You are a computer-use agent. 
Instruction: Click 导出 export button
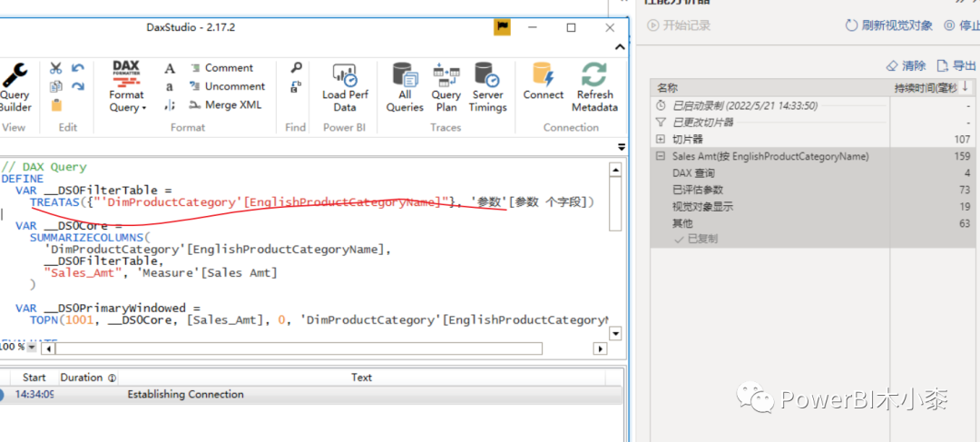point(956,65)
